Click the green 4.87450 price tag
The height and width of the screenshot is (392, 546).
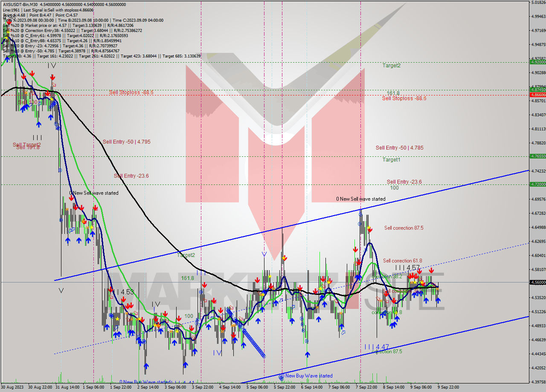(537, 89)
